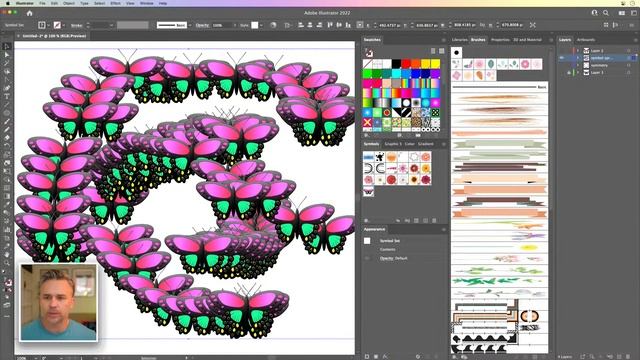The width and height of the screenshot is (640, 360).
Task: Pick the None swatch
Action: (x=367, y=64)
